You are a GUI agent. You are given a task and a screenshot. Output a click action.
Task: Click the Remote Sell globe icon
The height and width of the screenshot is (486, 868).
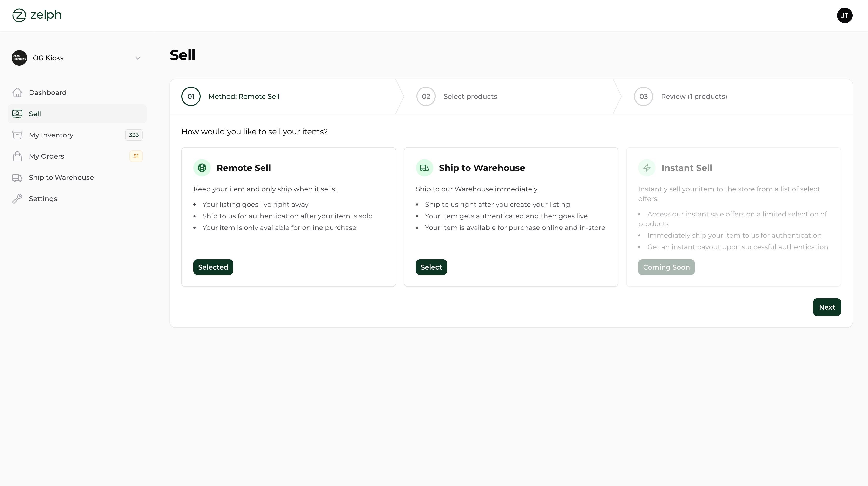coord(202,168)
